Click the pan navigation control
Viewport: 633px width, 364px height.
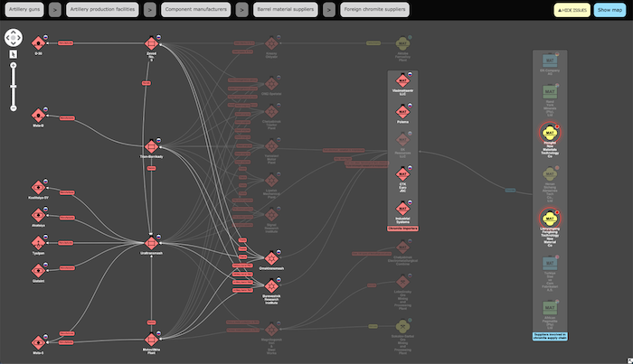tap(14, 38)
